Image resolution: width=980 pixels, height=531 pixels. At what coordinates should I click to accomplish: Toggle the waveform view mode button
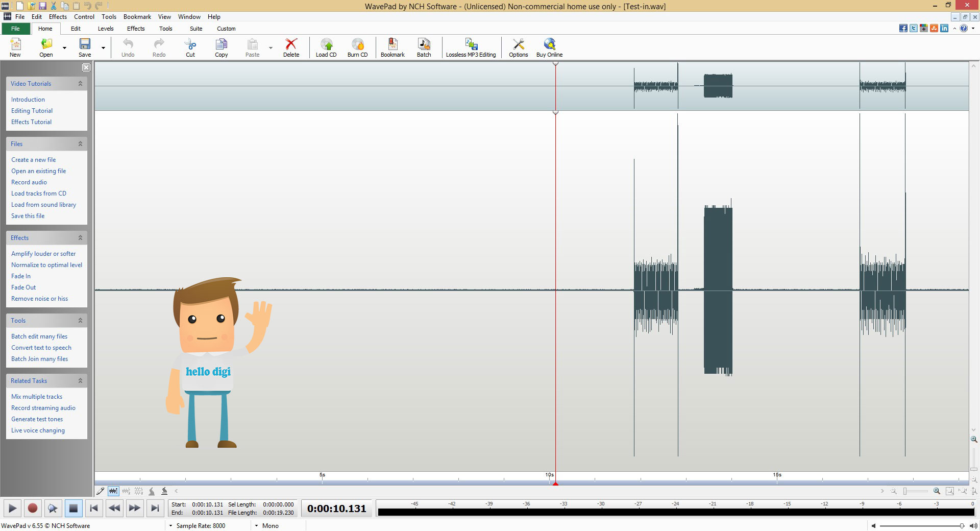coord(113,491)
